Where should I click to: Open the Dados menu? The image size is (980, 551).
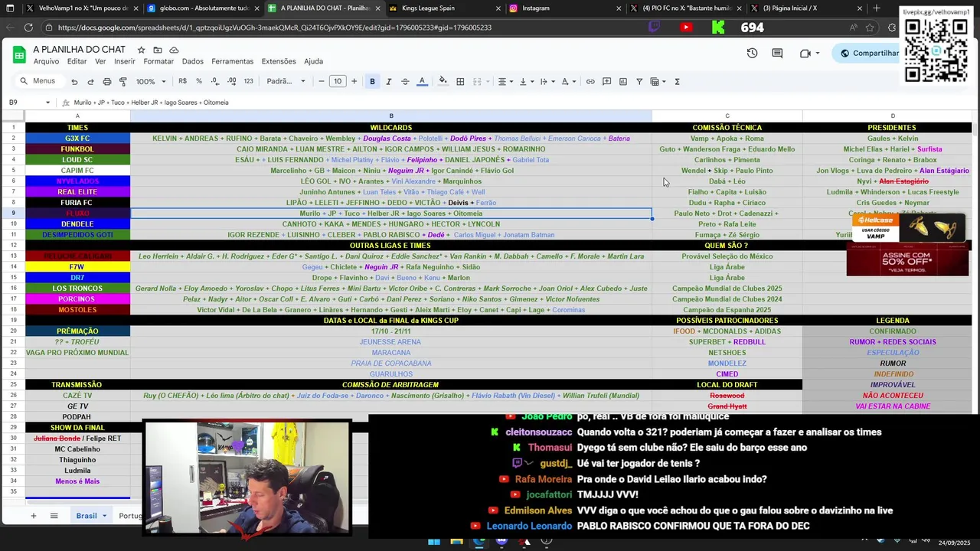click(x=193, y=61)
